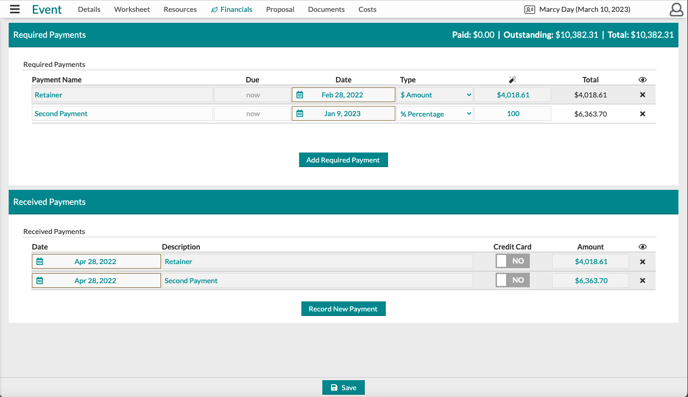Click the Retainer row due field 'now'
Screen dimensions: 688x397
[x=252, y=95]
